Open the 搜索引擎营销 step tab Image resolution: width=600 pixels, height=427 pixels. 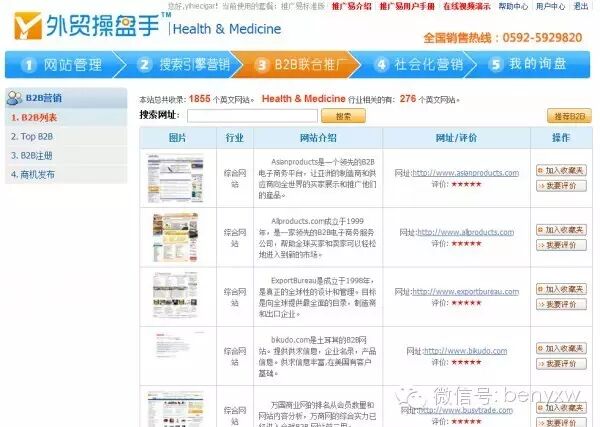pos(184,64)
